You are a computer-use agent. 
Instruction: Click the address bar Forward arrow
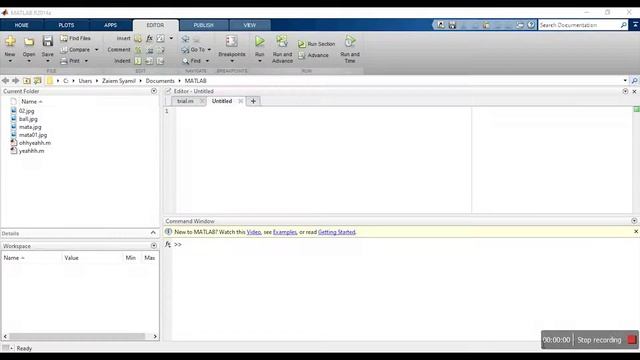coord(16,80)
